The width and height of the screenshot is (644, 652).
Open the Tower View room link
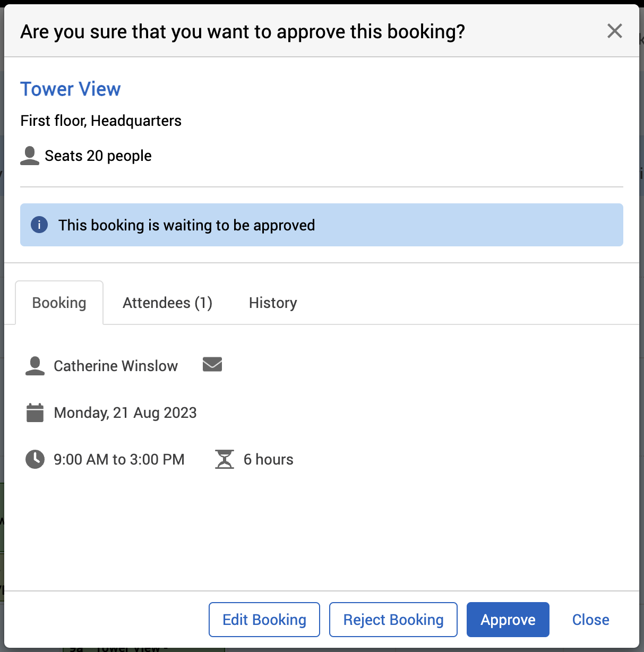coord(71,89)
